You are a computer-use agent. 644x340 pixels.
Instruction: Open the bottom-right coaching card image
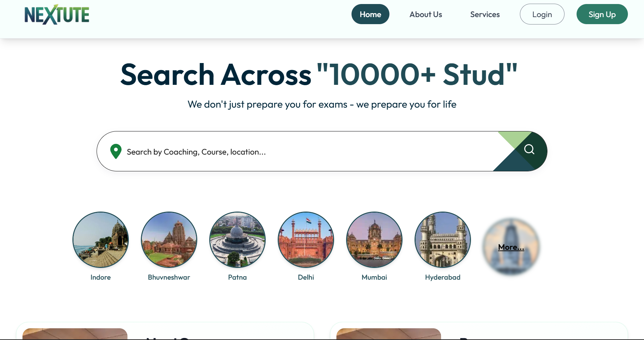pyautogui.click(x=388, y=334)
